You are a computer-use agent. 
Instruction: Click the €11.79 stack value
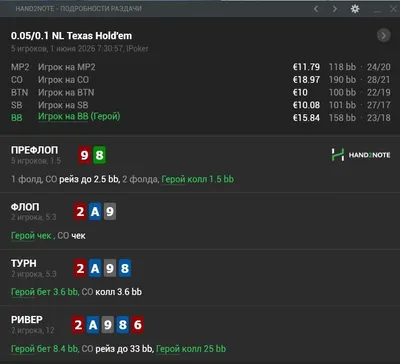(306, 67)
